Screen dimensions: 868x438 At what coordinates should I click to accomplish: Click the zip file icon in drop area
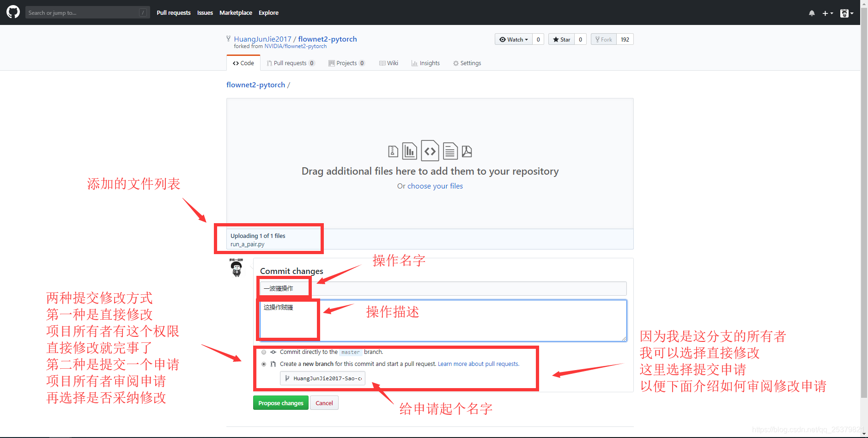tap(393, 151)
